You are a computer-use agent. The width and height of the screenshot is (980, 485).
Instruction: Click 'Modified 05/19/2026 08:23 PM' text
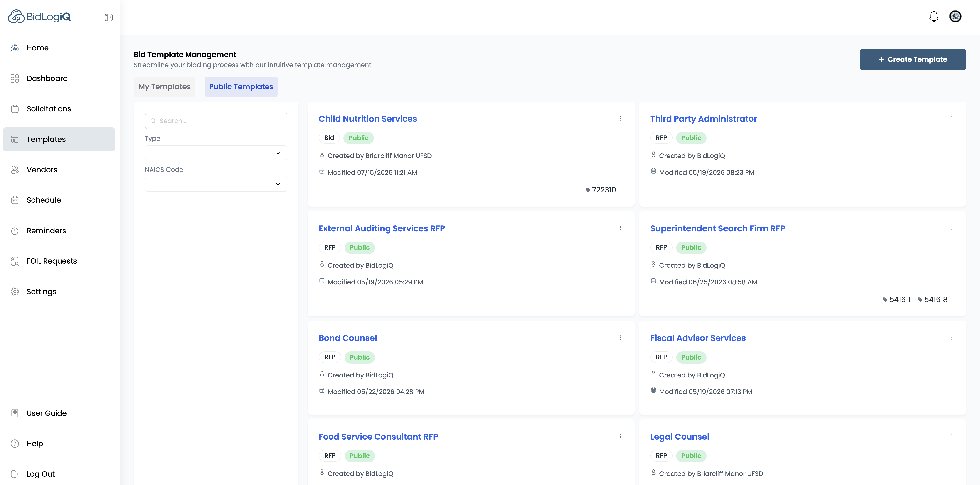(707, 173)
